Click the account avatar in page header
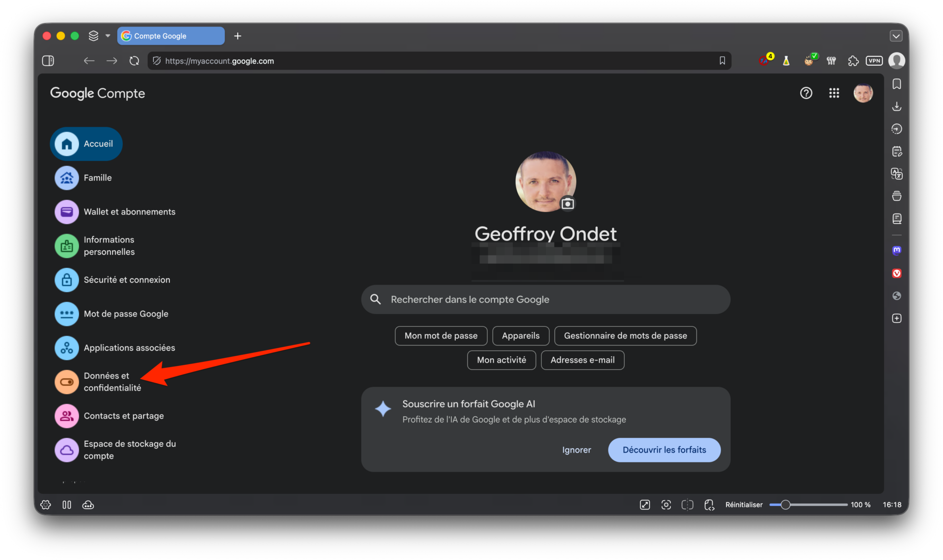The width and height of the screenshot is (943, 560). tap(863, 93)
